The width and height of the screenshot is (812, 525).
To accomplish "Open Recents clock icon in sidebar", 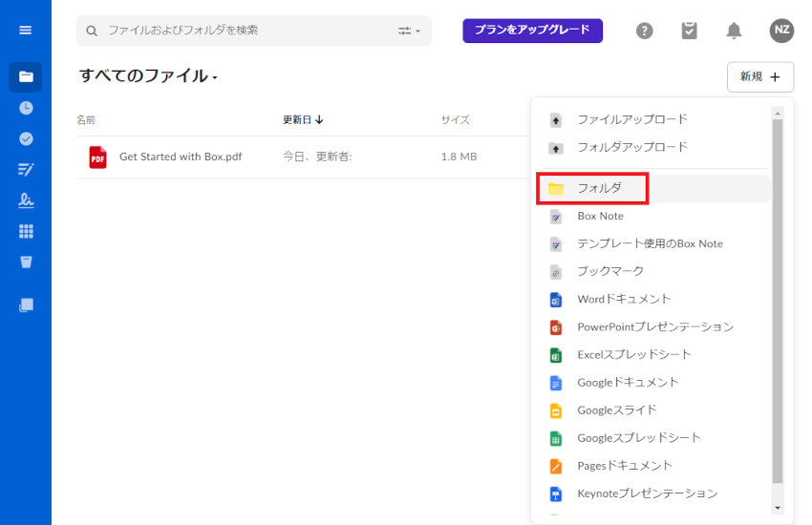I will pyautogui.click(x=26, y=108).
